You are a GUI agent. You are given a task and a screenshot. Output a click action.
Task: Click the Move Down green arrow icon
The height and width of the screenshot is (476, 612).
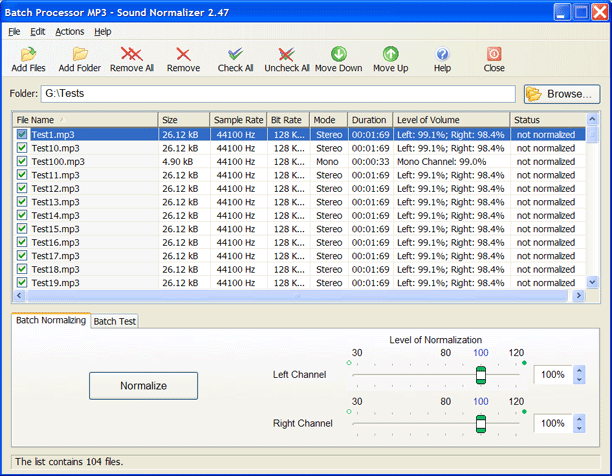coord(339,54)
